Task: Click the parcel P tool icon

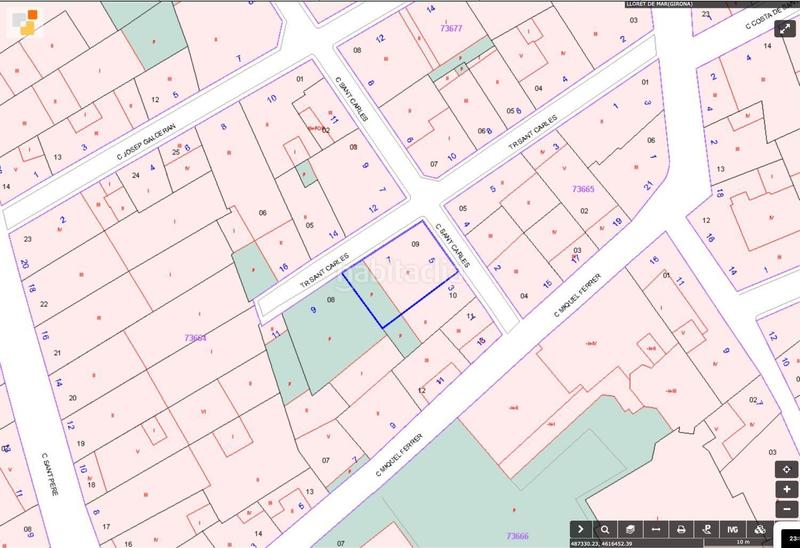Action: 707,528
